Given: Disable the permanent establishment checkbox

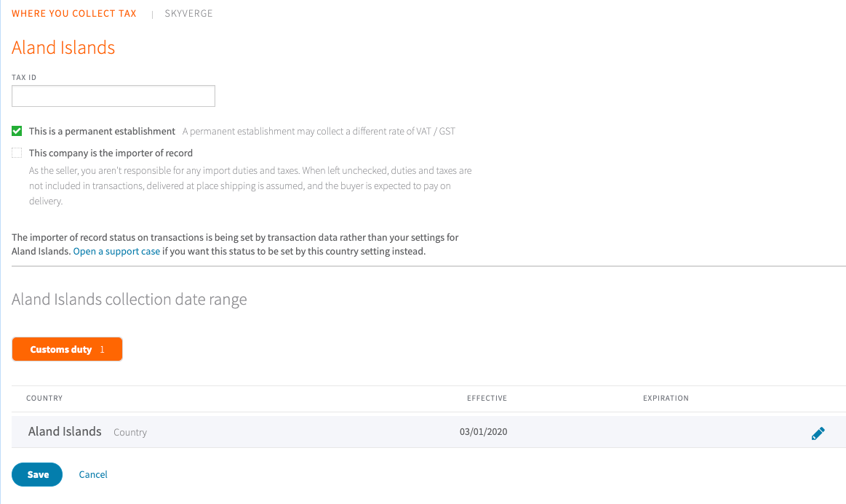Looking at the screenshot, I should [16, 131].
